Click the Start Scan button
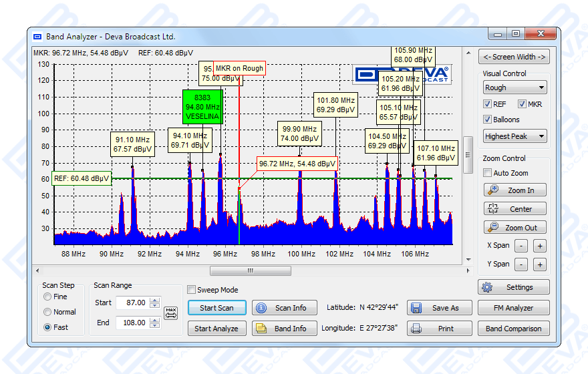Screen dimensions: 588x374 (216, 308)
